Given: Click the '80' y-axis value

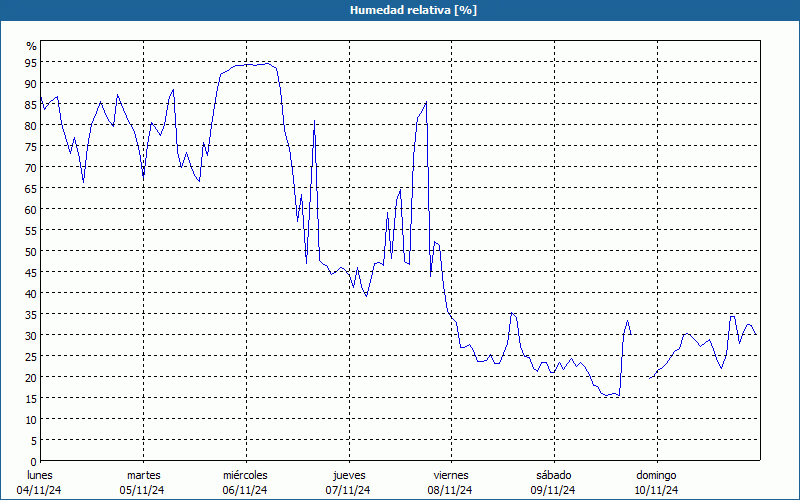Looking at the screenshot, I should tap(31, 125).
